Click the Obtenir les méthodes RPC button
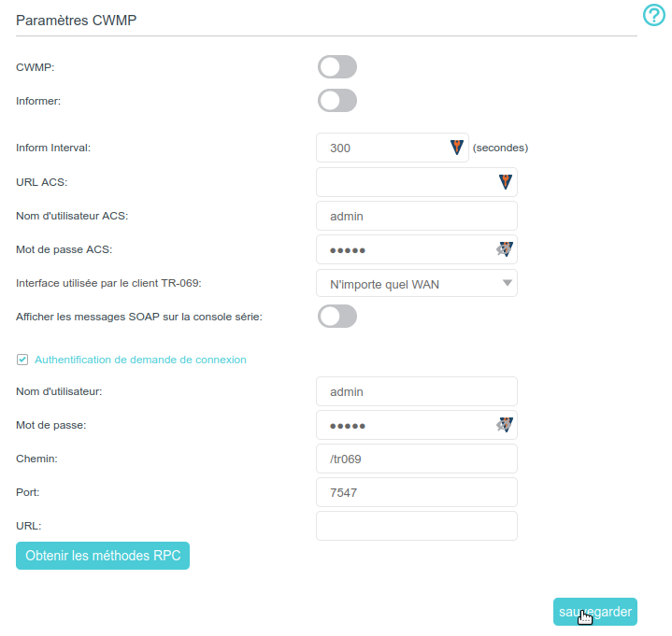 103,556
